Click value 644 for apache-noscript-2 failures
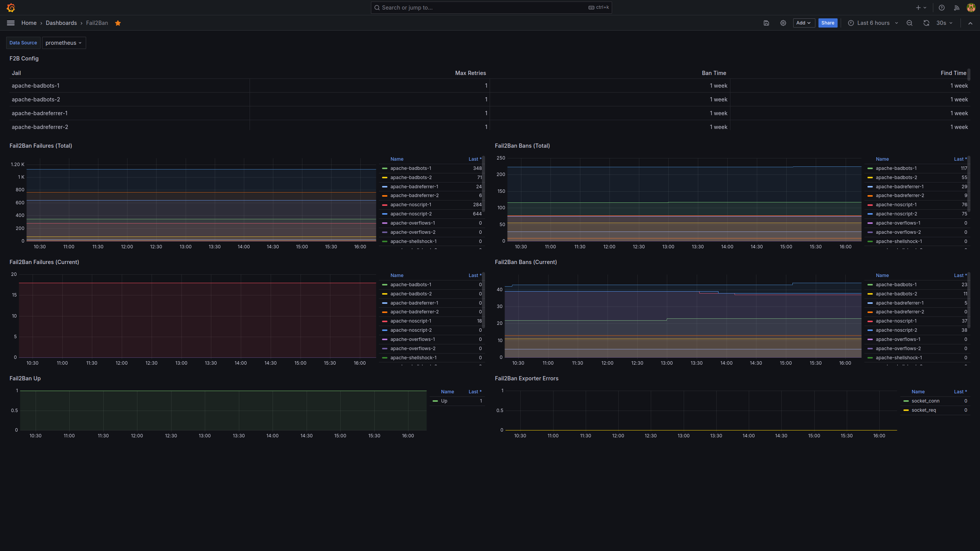Screen dimensions: 980x551 click(x=477, y=214)
